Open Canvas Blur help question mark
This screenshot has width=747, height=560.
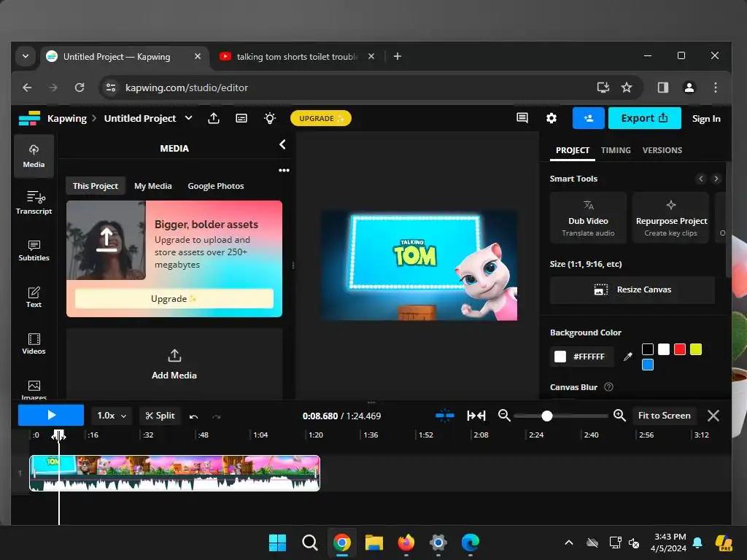(608, 386)
